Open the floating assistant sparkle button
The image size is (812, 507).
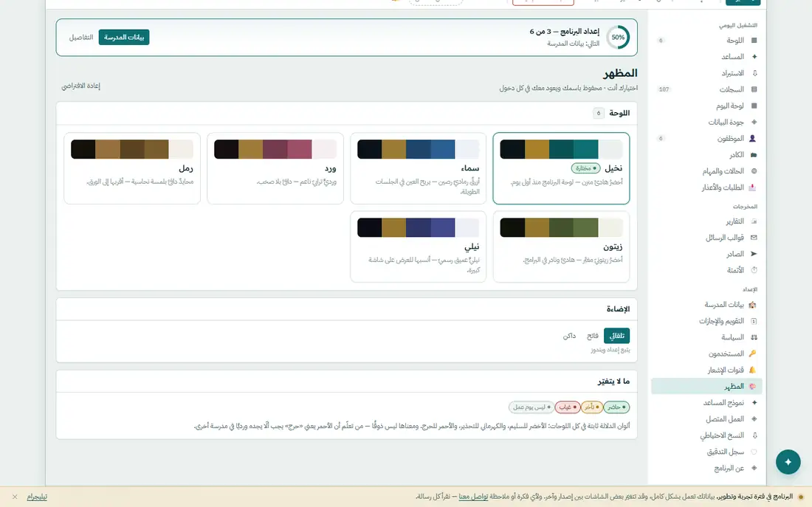788,462
